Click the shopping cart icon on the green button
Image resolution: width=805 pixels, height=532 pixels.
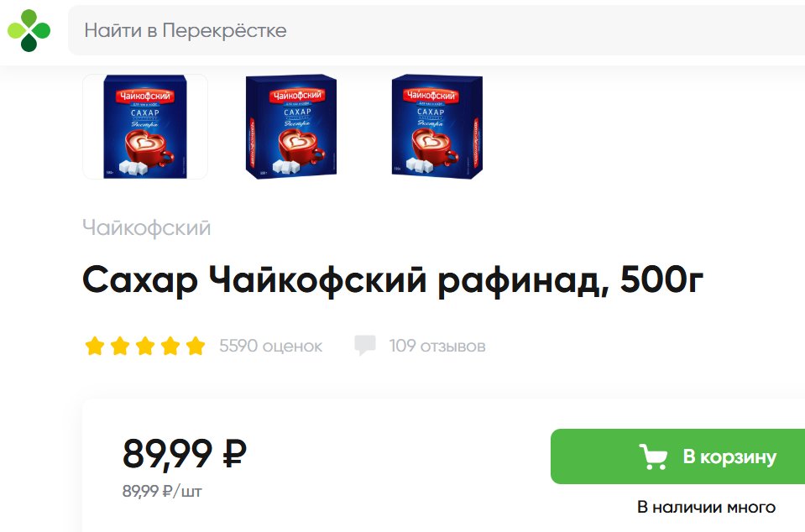[653, 456]
